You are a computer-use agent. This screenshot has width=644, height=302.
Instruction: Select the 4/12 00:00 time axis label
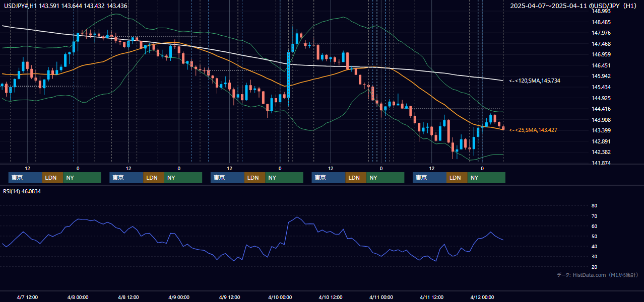[482, 297]
